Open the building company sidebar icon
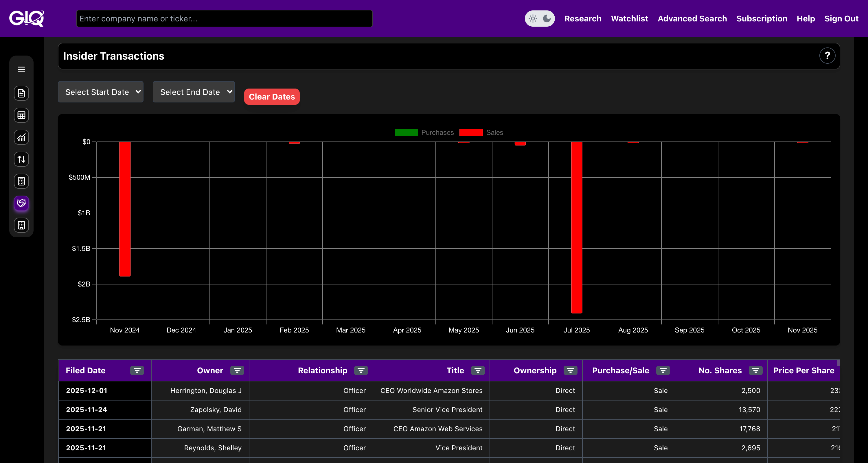This screenshot has width=868, height=463. tap(21, 225)
